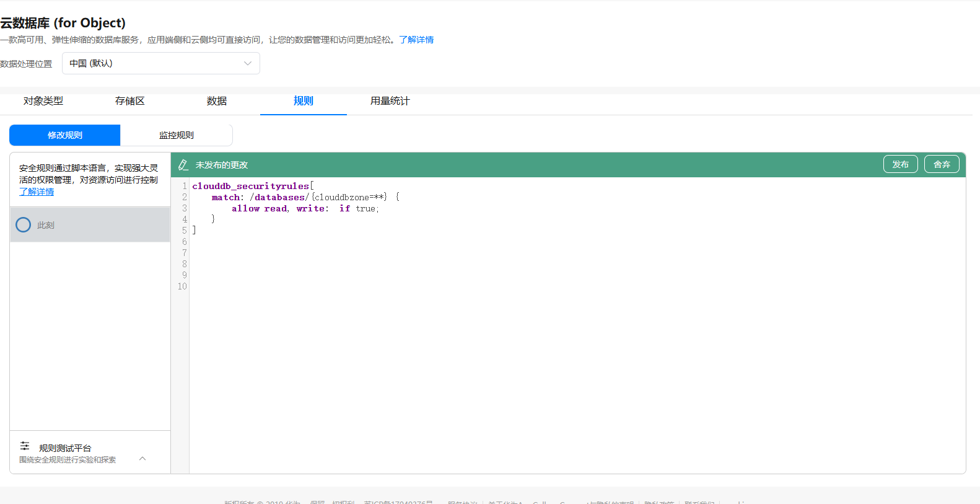Select the 此刻 version entry in the sidebar
The height and width of the screenshot is (504, 980).
click(90, 224)
